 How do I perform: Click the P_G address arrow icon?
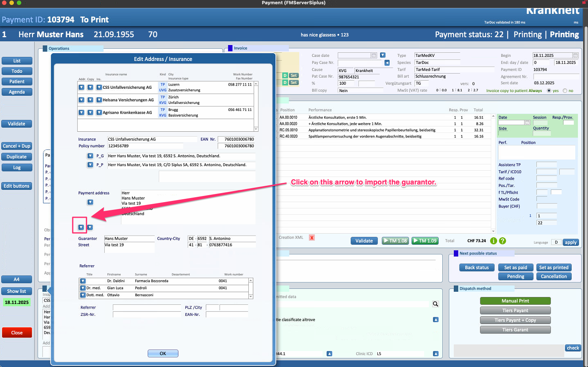click(x=90, y=156)
